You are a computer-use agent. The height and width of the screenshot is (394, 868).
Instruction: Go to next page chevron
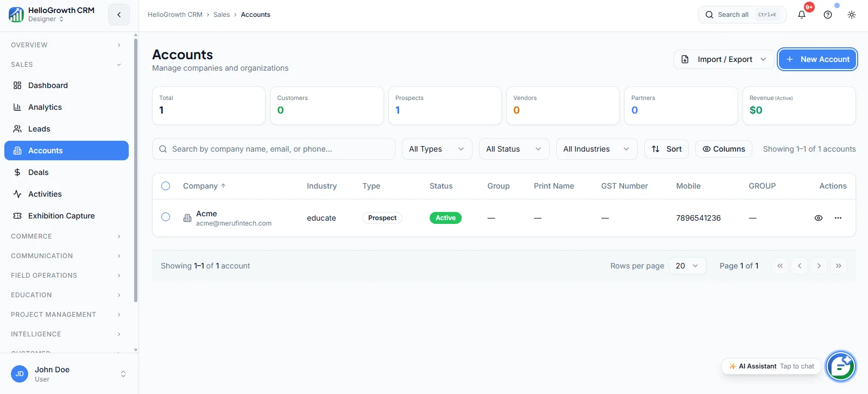coord(819,266)
